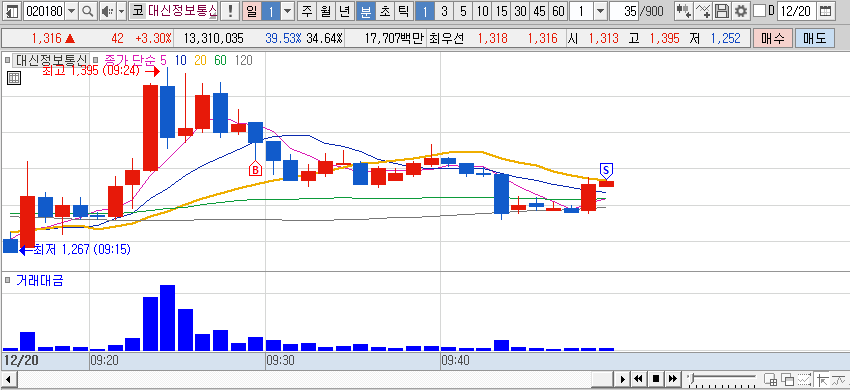Click the small square handle before 대신정보통신
The height and width of the screenshot is (390, 850).
(x=8, y=60)
